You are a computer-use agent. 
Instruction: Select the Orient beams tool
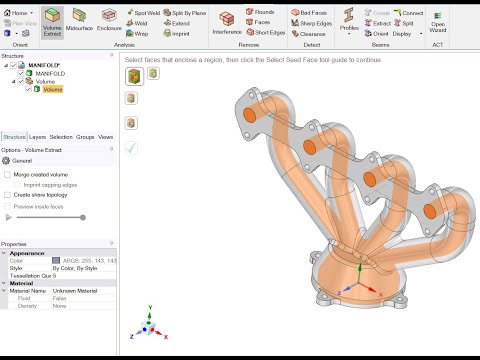(x=377, y=34)
